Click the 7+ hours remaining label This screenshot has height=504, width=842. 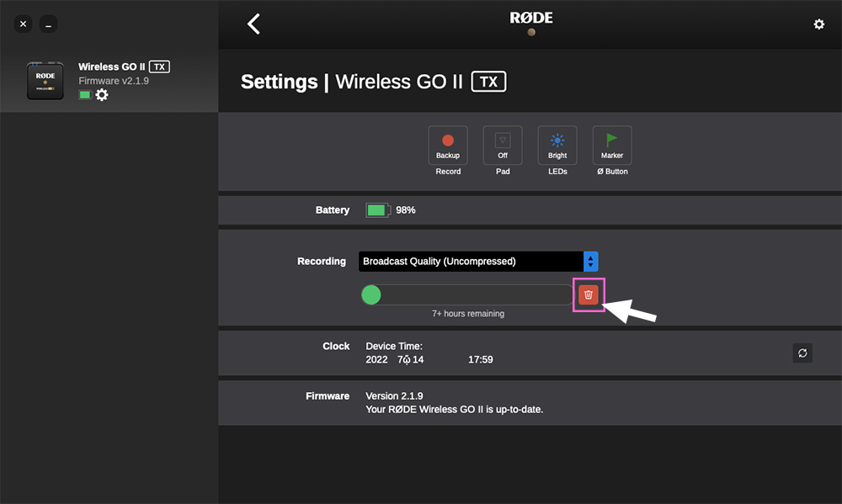click(x=468, y=314)
